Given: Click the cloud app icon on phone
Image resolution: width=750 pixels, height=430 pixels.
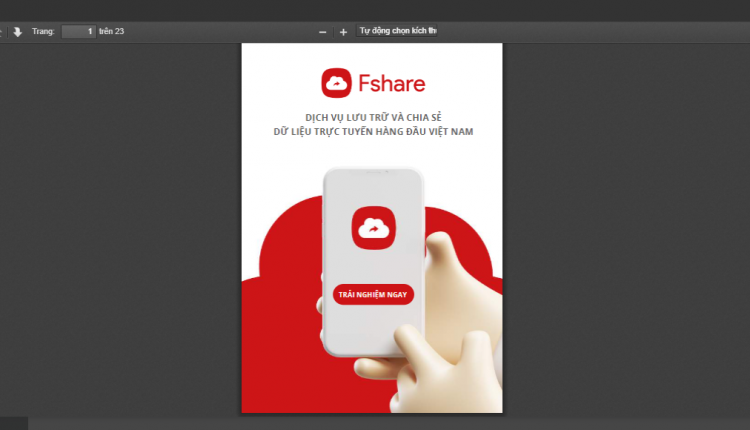Looking at the screenshot, I should pos(374,228).
